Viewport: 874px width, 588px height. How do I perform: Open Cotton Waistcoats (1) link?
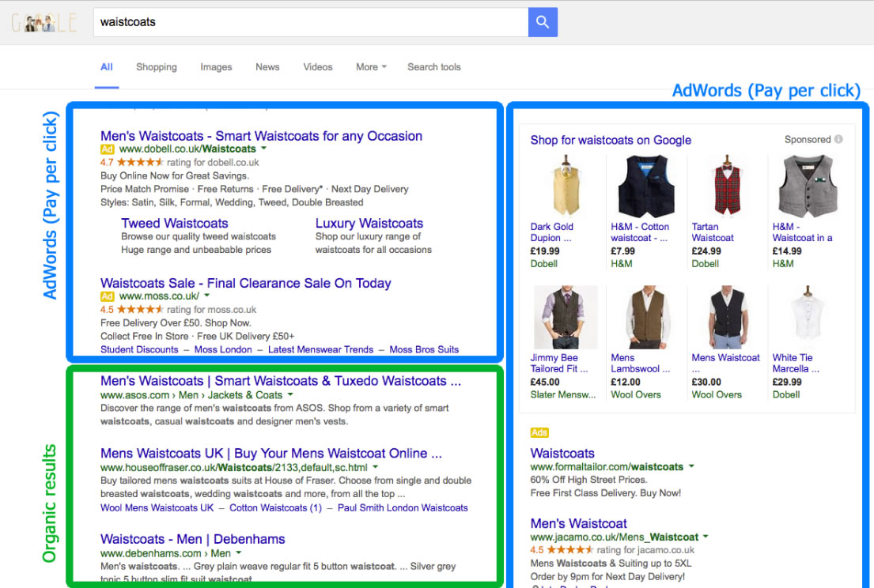click(275, 508)
